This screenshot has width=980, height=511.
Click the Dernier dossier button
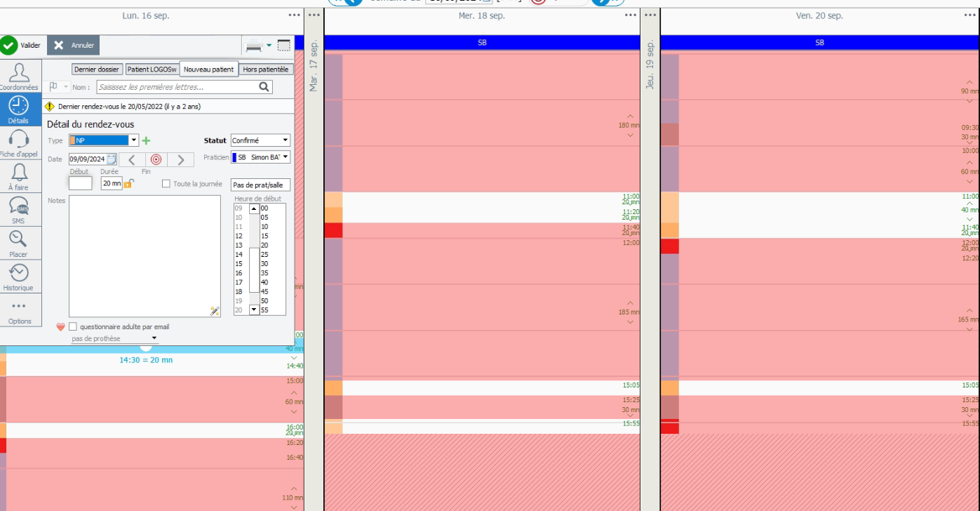coord(97,69)
